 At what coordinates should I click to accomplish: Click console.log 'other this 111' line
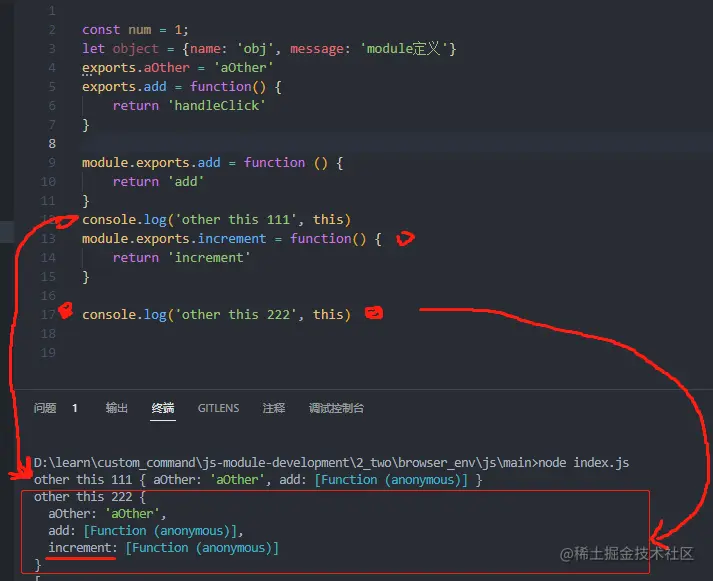(216, 220)
